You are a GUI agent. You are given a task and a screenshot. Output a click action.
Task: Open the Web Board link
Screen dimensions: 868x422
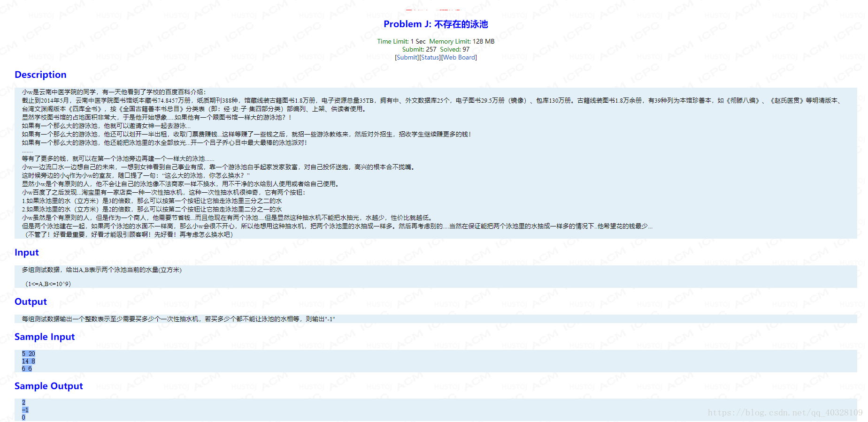[x=459, y=57]
